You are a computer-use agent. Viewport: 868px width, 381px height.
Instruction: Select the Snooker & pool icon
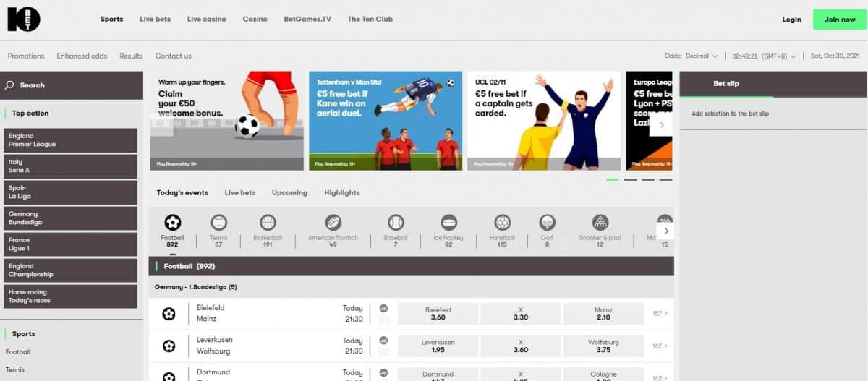coord(600,223)
